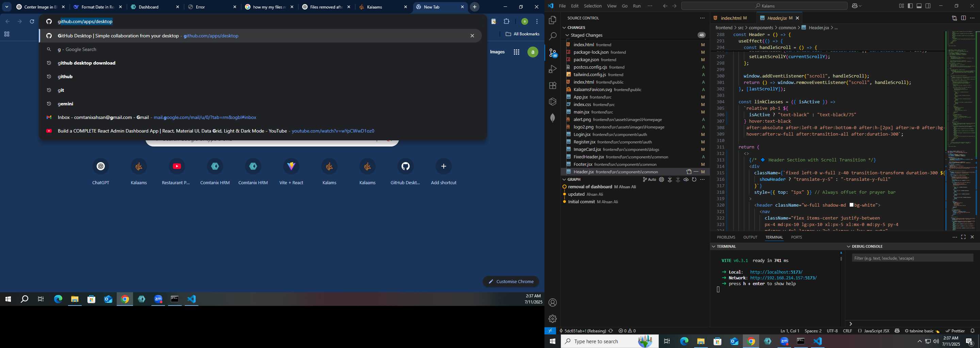Toggle VS Code secondary side bar visibility
The height and width of the screenshot is (348, 980).
[928, 6]
